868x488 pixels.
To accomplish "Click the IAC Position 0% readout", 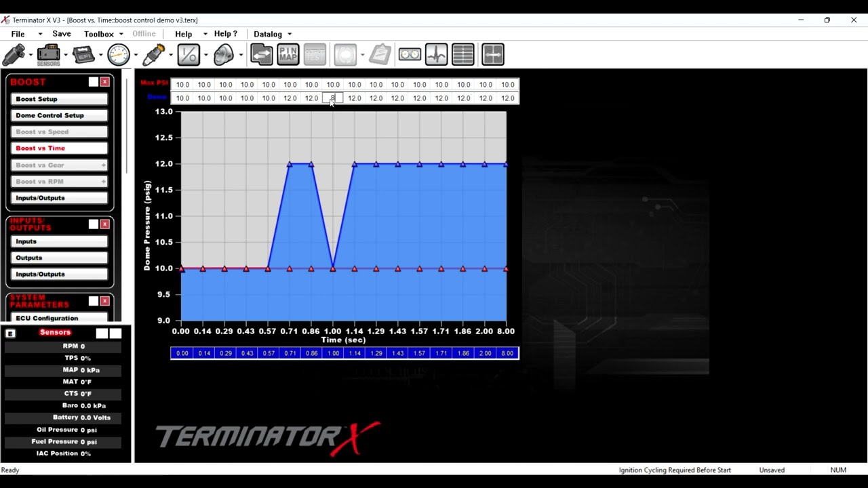I will [63, 453].
